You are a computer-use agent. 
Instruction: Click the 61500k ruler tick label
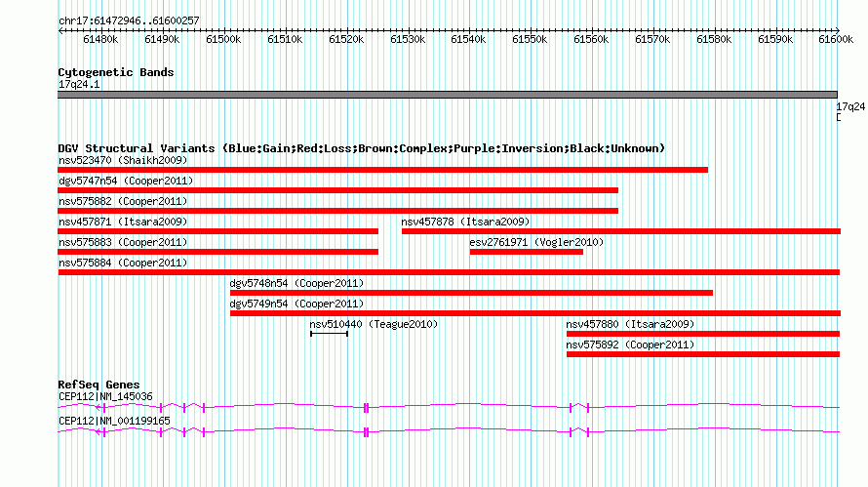(223, 39)
